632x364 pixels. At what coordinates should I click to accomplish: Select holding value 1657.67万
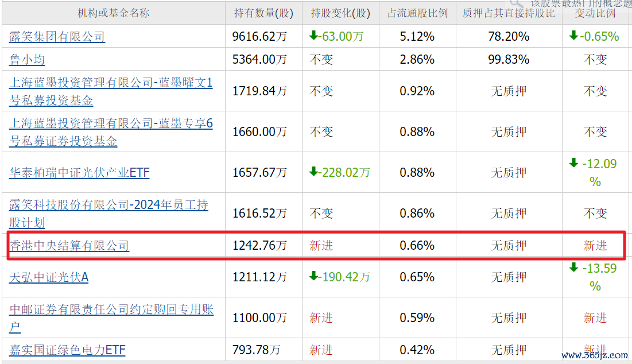[x=259, y=173]
